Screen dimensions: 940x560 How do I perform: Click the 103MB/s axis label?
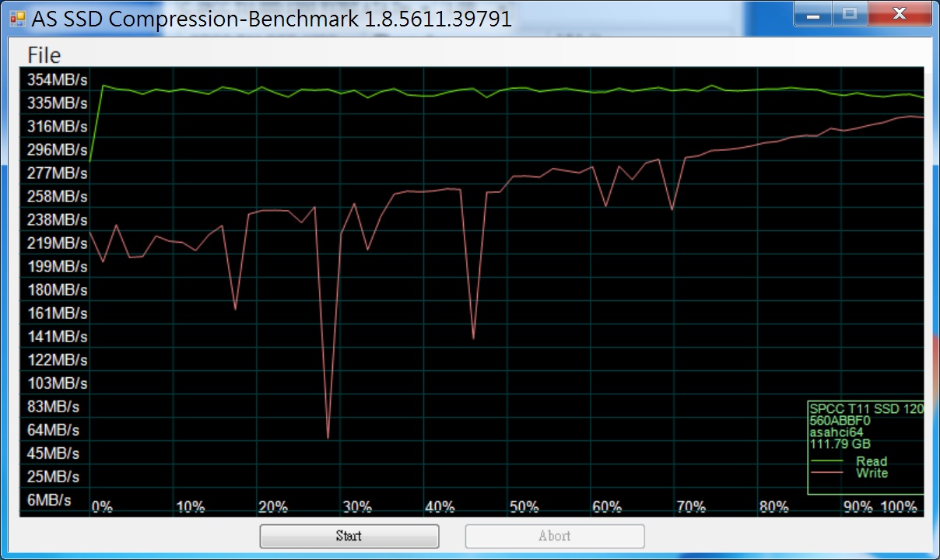[x=58, y=383]
